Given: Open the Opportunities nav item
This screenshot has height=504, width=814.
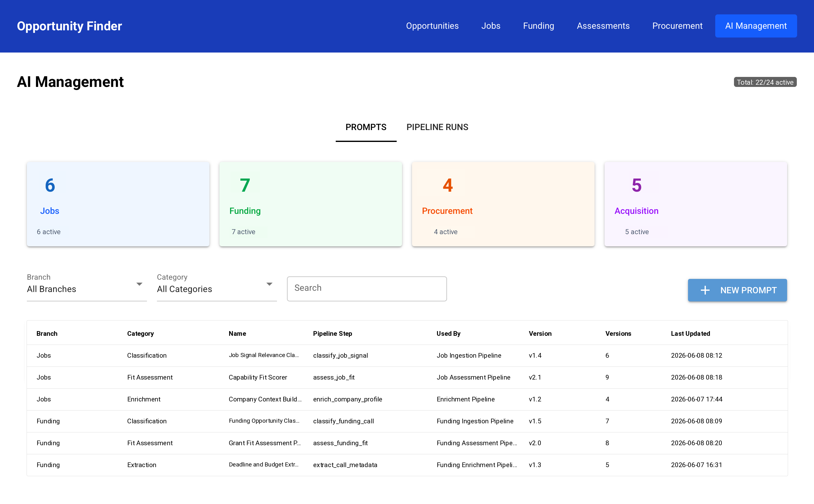Looking at the screenshot, I should (x=432, y=26).
